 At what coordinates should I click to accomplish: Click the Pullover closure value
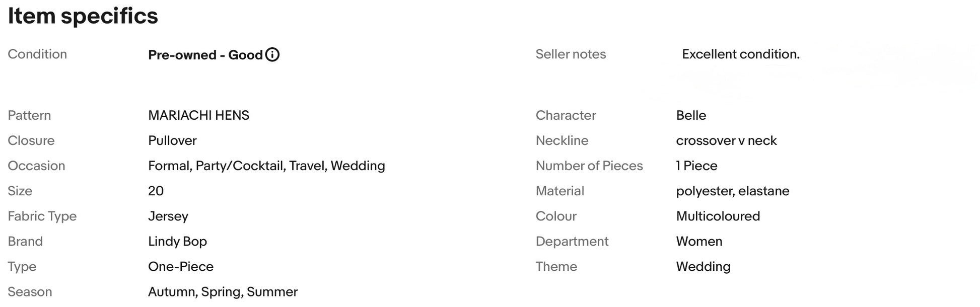click(172, 140)
